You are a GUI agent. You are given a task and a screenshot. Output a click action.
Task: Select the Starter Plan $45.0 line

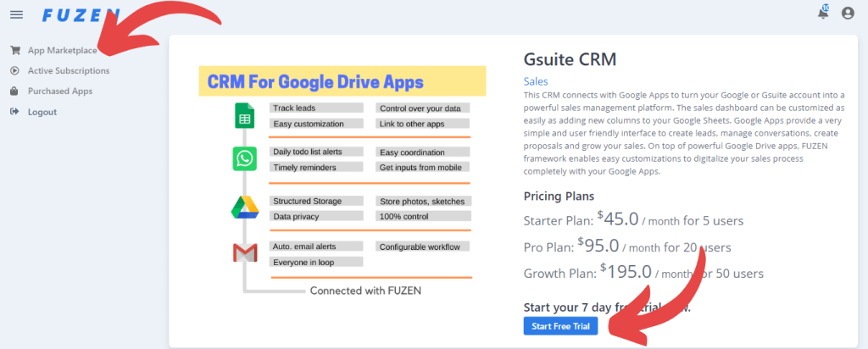point(633,219)
